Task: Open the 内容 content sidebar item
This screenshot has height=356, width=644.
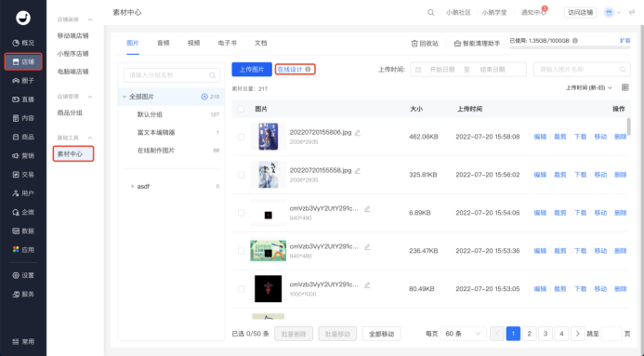Action: coord(23,118)
